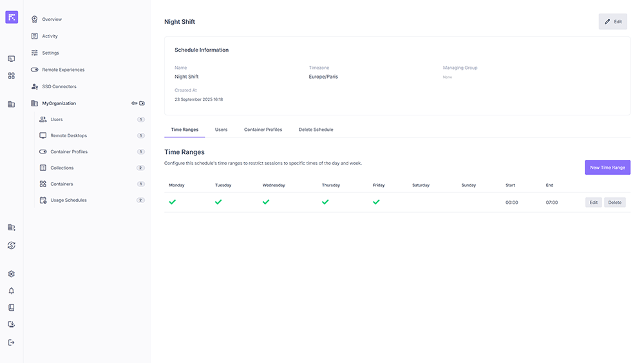Screen dimensions: 644x363
Task: Click the billing dollar-cycle icon
Action: (x=11, y=245)
